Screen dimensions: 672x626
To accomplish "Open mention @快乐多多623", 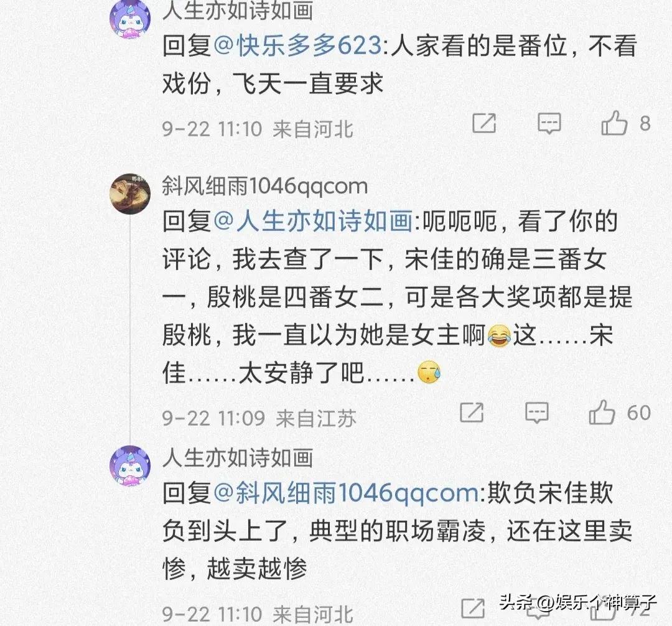I will 297,45.
